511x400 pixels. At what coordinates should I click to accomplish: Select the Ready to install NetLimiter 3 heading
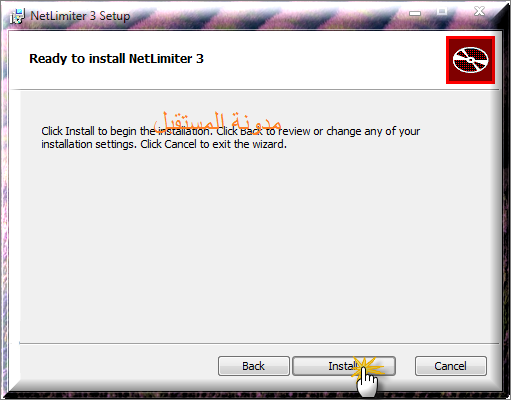pyautogui.click(x=116, y=59)
